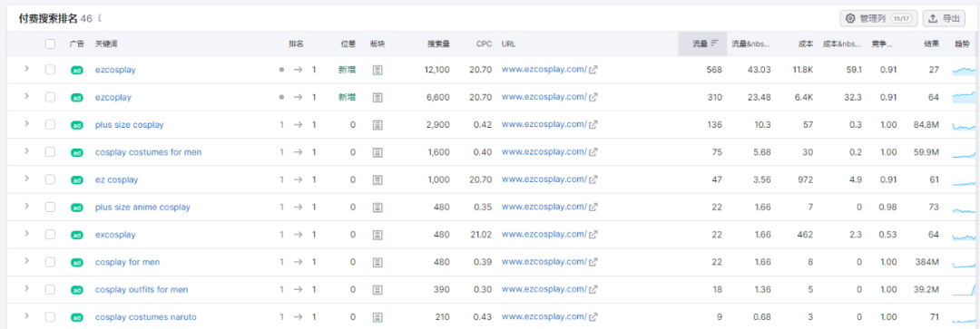Sort by 搜索量 column header
Viewport: 980px width, 329px height.
(438, 44)
